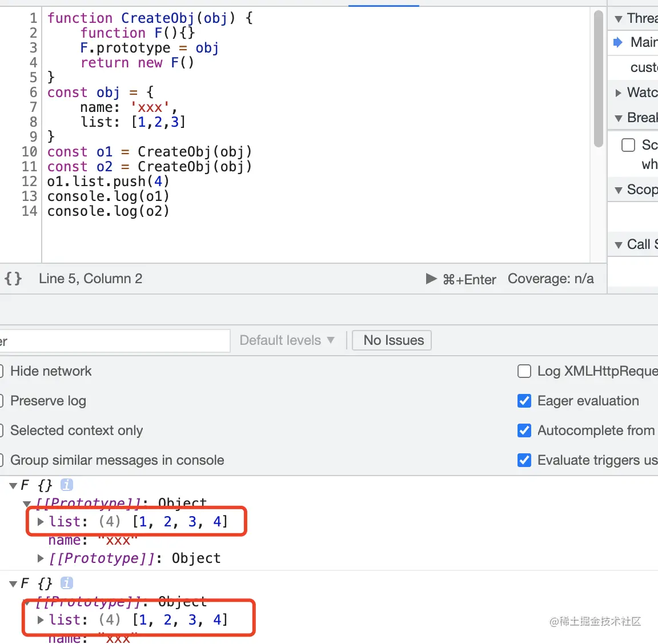Collapse the Call Stack section
This screenshot has height=644, width=658.
pyautogui.click(x=618, y=245)
